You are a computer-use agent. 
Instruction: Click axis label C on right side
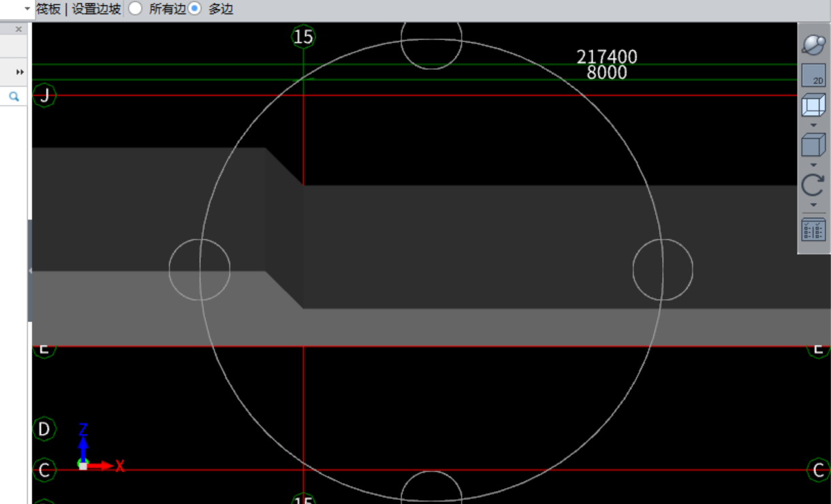(819, 469)
